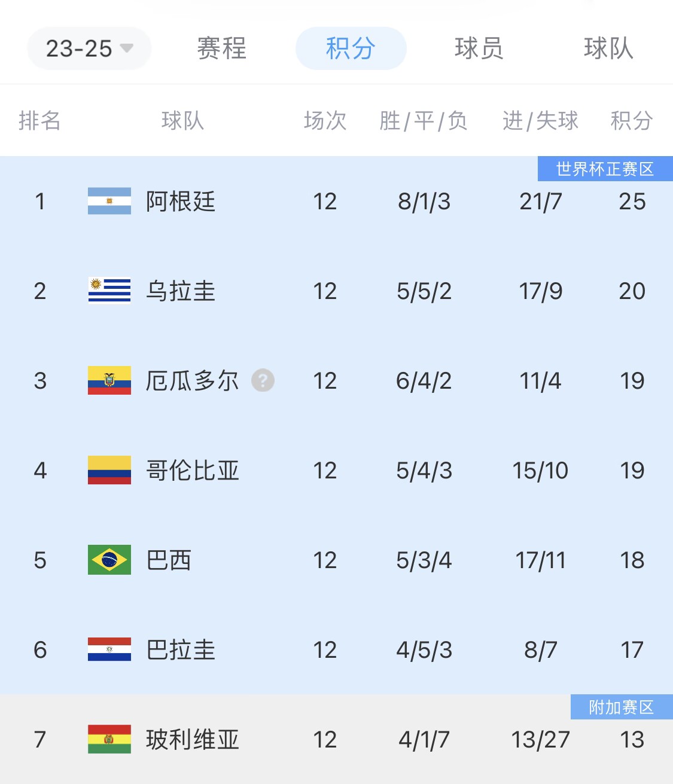Open the 23-25 season dropdown
The image size is (673, 784).
coord(89,48)
